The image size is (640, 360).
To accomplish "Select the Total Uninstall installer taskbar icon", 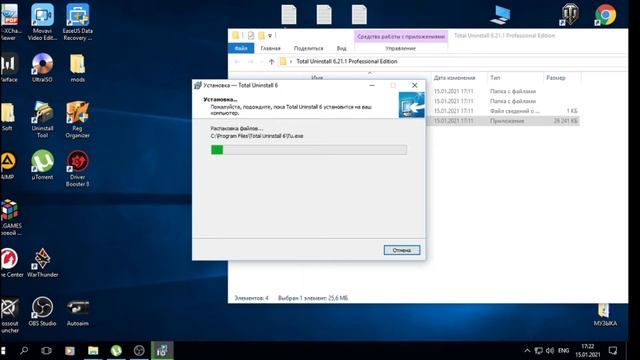I will (162, 350).
